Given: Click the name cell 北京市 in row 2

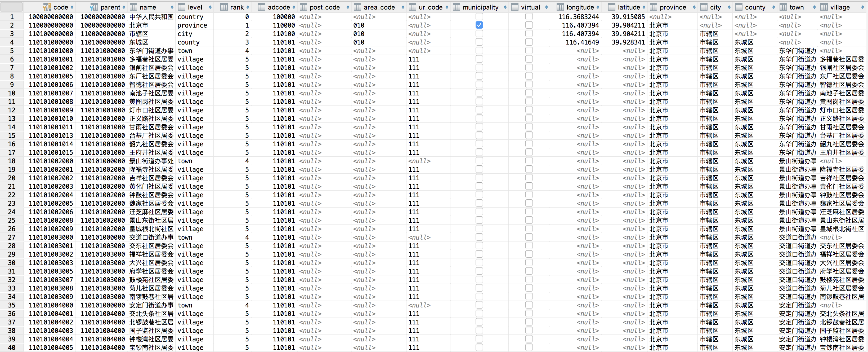Looking at the screenshot, I should (139, 25).
